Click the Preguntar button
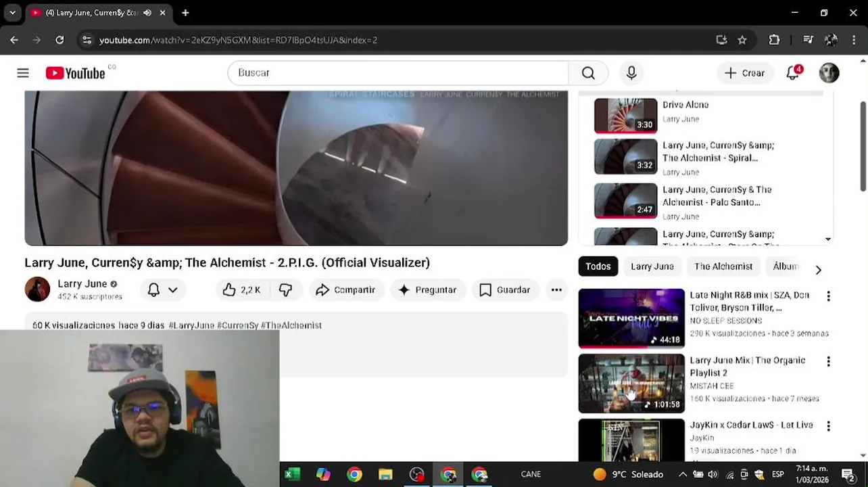Viewport: 868px width, 487px height. pos(427,289)
